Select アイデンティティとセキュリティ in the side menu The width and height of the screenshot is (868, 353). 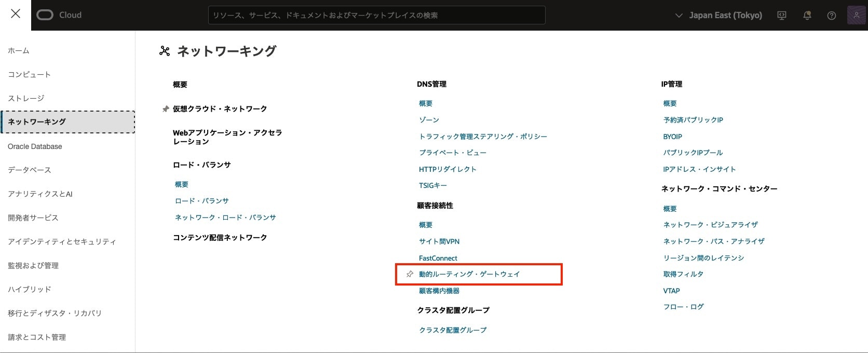62,242
